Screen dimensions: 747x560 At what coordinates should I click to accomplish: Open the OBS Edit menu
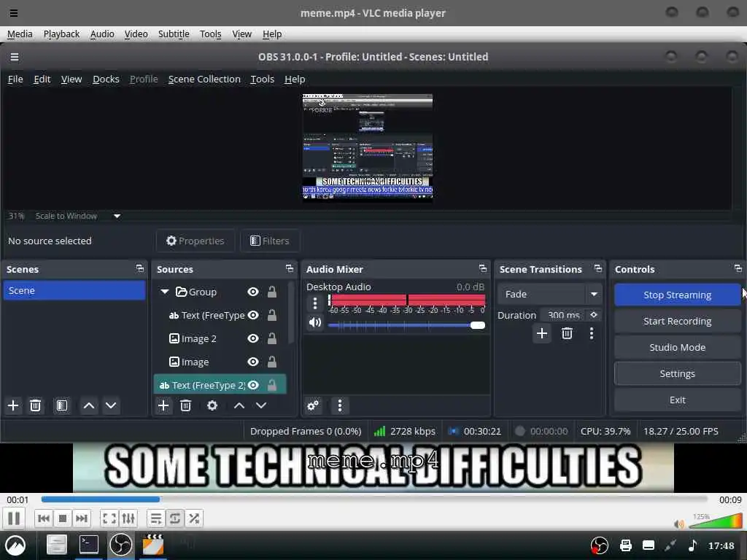pyautogui.click(x=42, y=79)
